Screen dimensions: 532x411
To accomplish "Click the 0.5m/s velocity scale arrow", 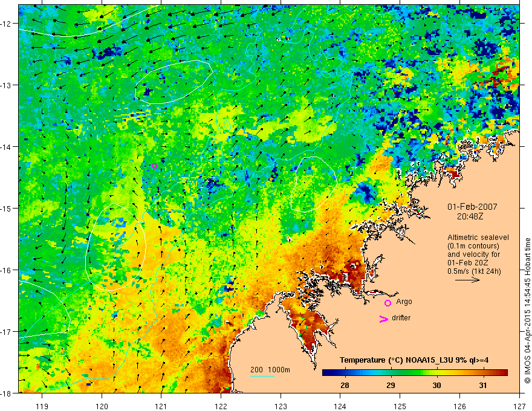I will [x=467, y=280].
